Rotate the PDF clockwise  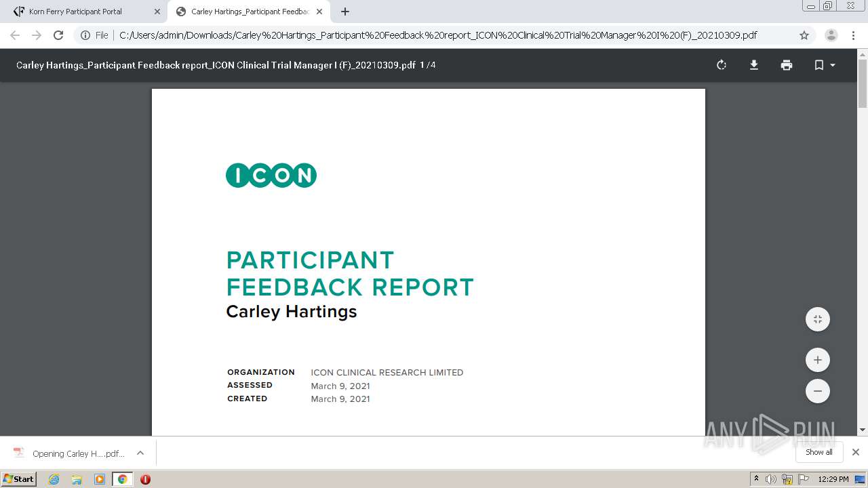pos(722,65)
